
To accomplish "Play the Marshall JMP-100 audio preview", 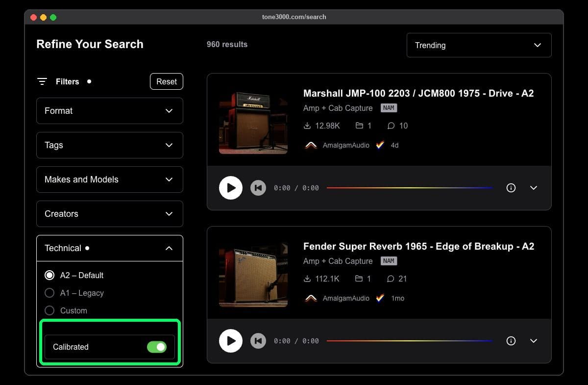I will (231, 188).
